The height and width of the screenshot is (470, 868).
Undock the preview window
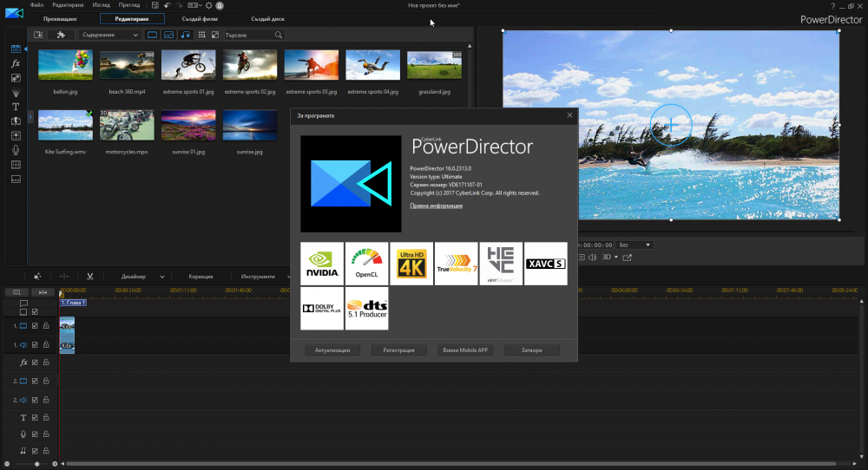(628, 258)
